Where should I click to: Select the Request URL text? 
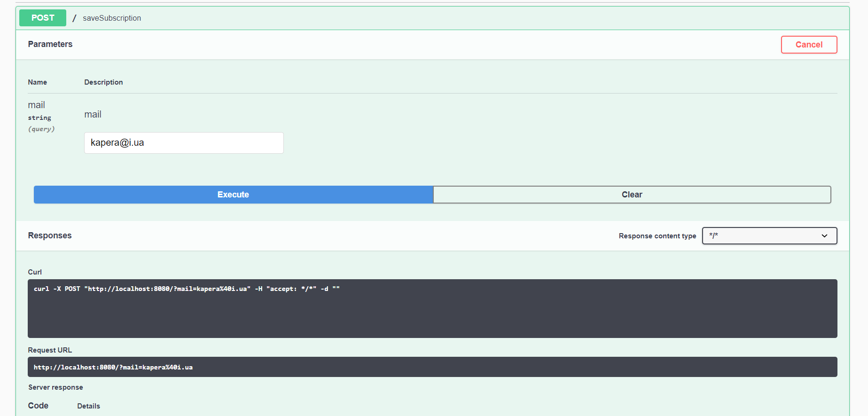pyautogui.click(x=113, y=367)
